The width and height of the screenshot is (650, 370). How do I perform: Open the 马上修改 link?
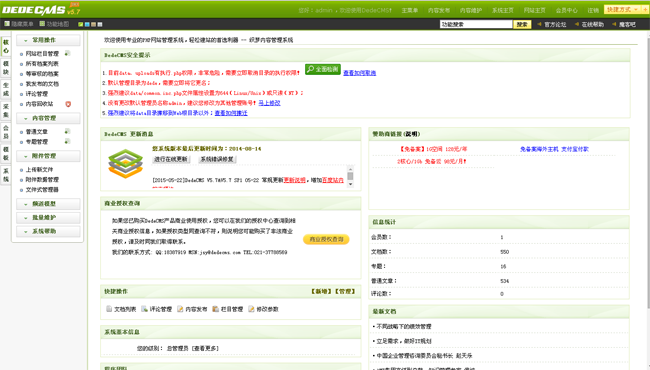click(x=269, y=103)
